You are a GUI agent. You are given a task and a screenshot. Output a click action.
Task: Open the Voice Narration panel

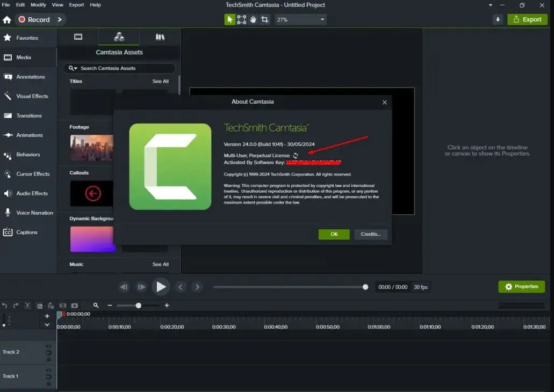[x=28, y=213]
